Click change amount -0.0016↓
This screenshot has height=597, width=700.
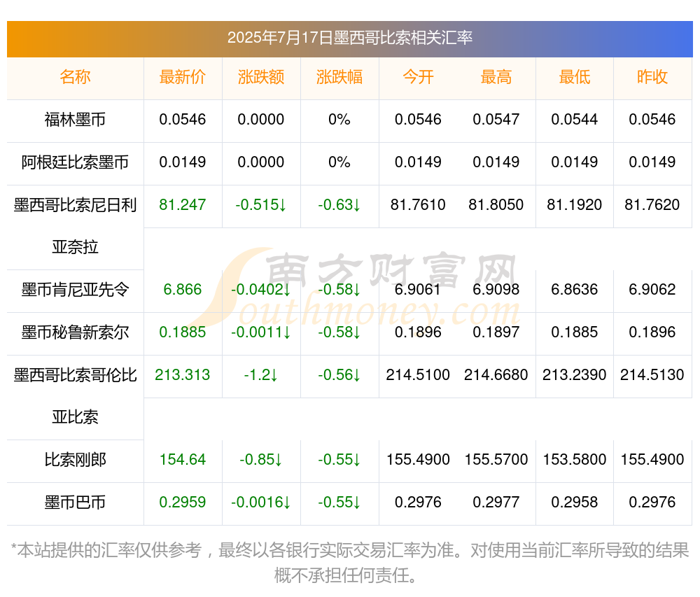coord(260,503)
